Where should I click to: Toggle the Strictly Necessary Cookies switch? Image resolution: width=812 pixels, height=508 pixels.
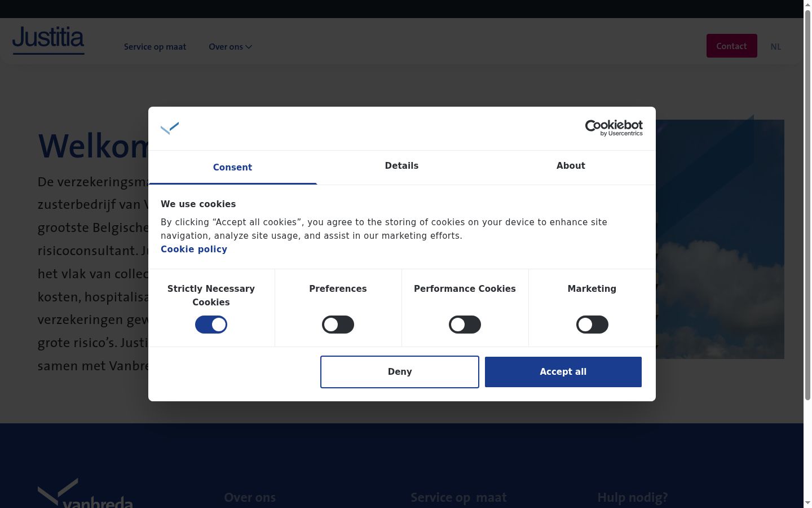[211, 325]
